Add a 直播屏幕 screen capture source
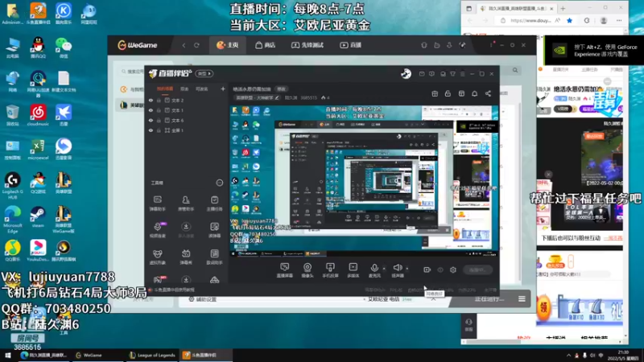 coord(284,270)
